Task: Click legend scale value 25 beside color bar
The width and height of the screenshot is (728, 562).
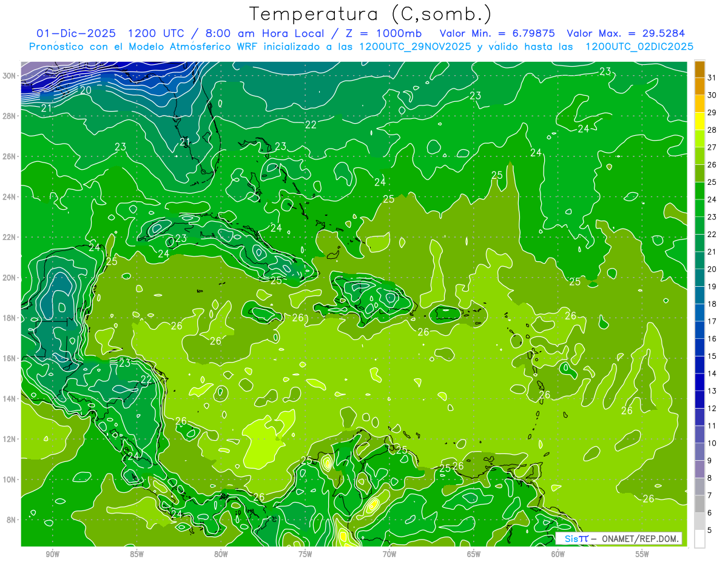Action: [712, 182]
